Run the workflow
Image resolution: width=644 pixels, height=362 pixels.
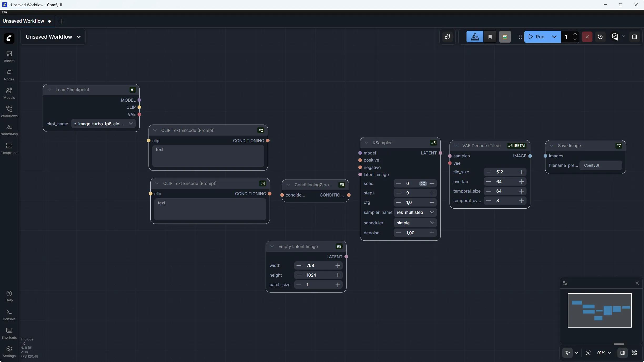tap(536, 37)
